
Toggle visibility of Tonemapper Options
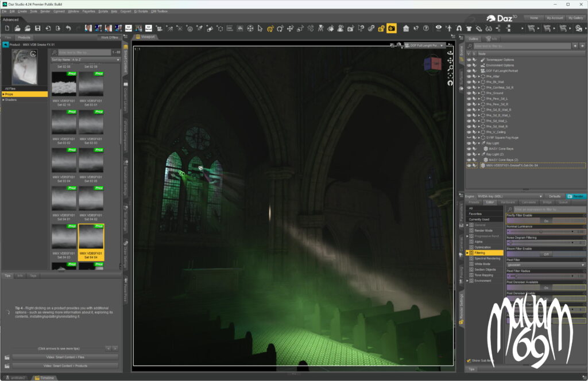(469, 60)
